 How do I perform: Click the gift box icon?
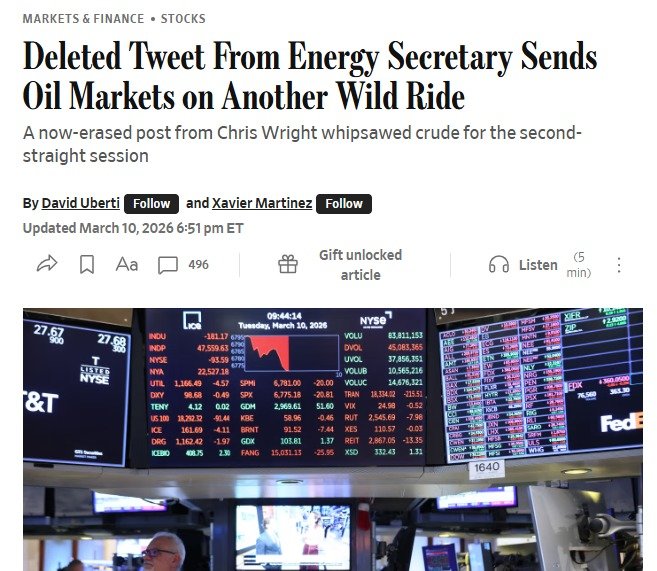pyautogui.click(x=288, y=264)
